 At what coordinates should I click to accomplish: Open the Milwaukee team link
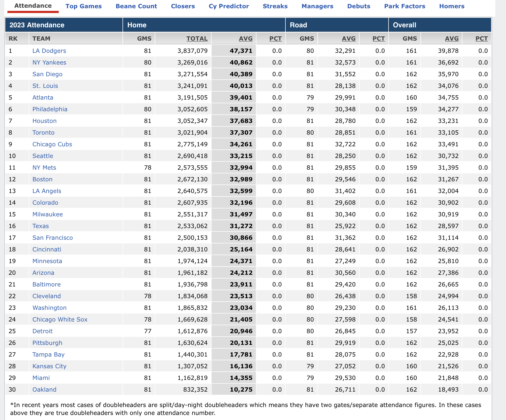[x=48, y=214]
